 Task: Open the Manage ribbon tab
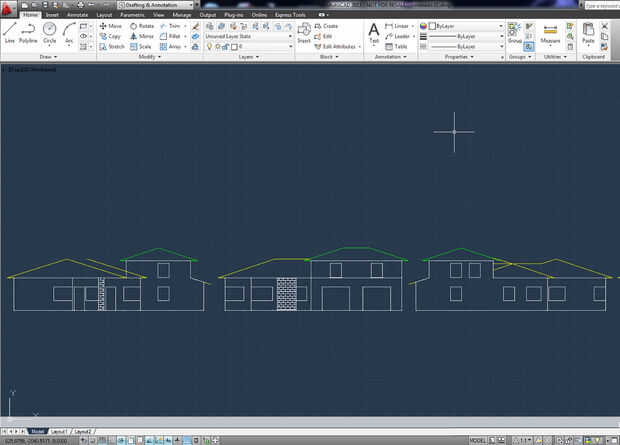(182, 15)
